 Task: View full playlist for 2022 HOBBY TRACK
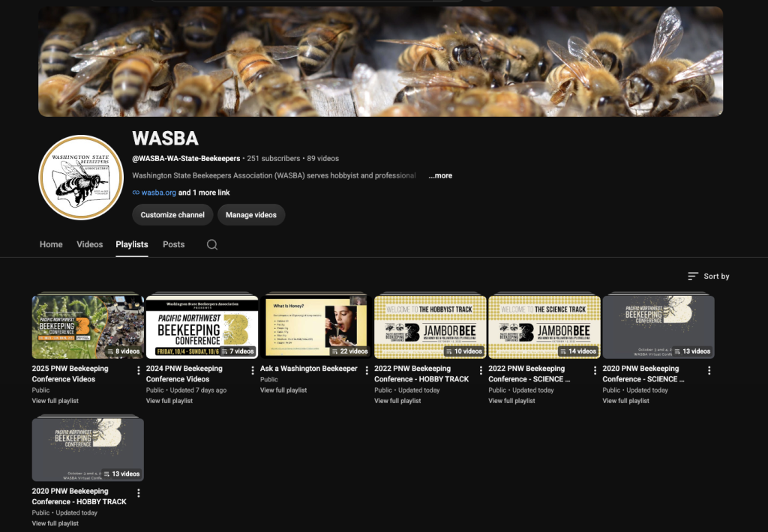[x=397, y=401]
